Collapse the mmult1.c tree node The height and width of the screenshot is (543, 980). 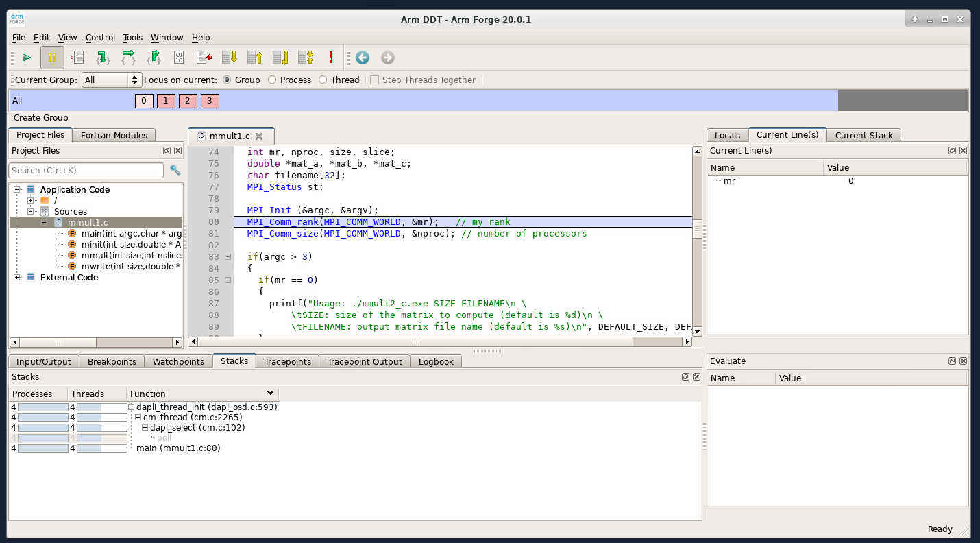tap(45, 222)
